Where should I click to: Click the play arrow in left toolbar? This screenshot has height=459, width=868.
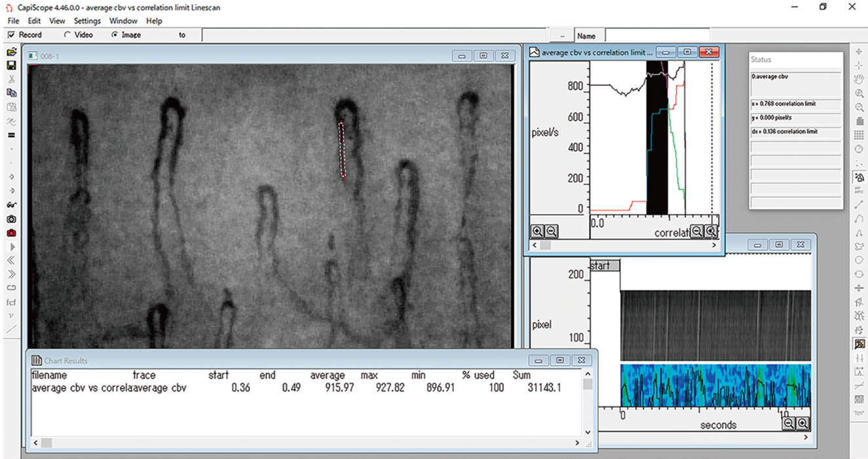(x=11, y=247)
